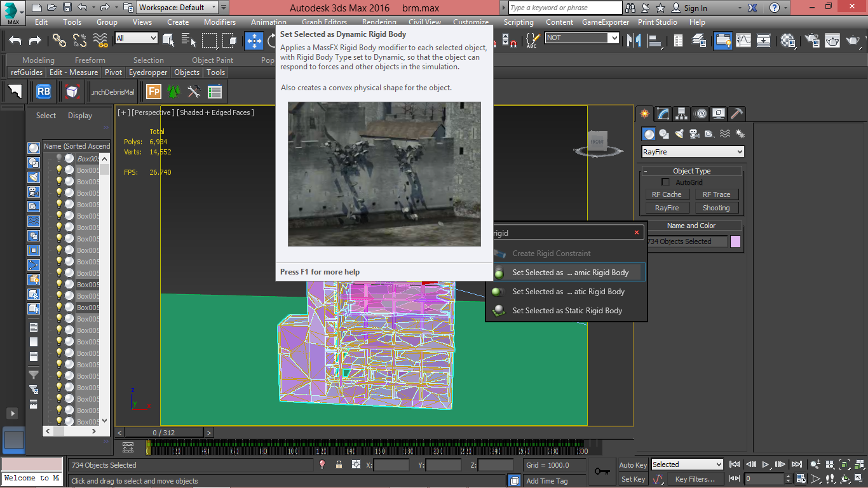
Task: Select the Select and Move tool
Action: coord(254,40)
